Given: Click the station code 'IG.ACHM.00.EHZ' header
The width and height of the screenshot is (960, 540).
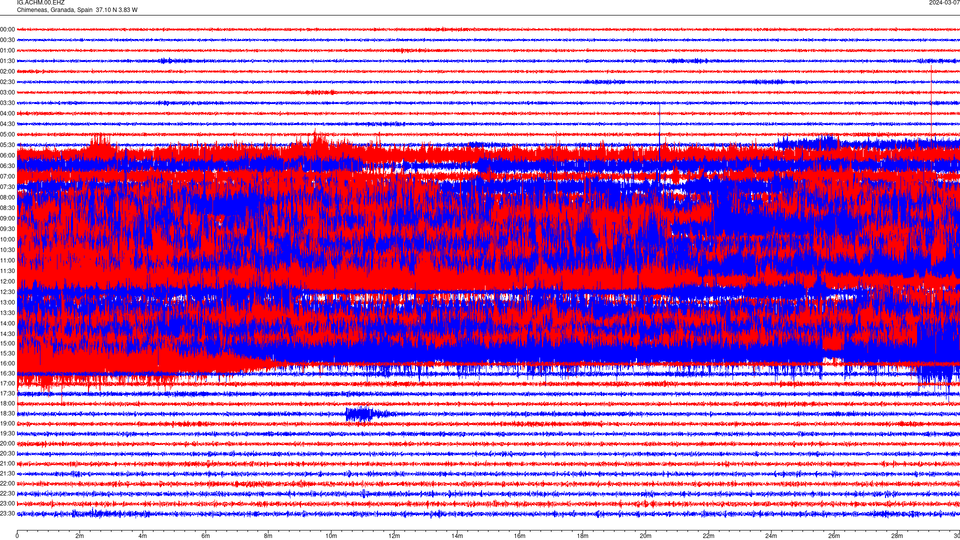Looking at the screenshot, I should click(x=40, y=2).
